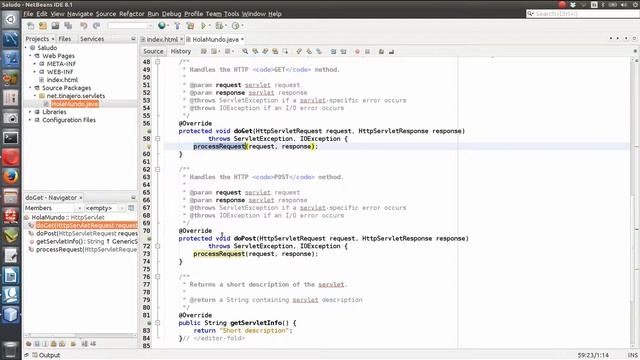
Task: Close the HolaMundo.java editor tab
Action: (x=242, y=40)
